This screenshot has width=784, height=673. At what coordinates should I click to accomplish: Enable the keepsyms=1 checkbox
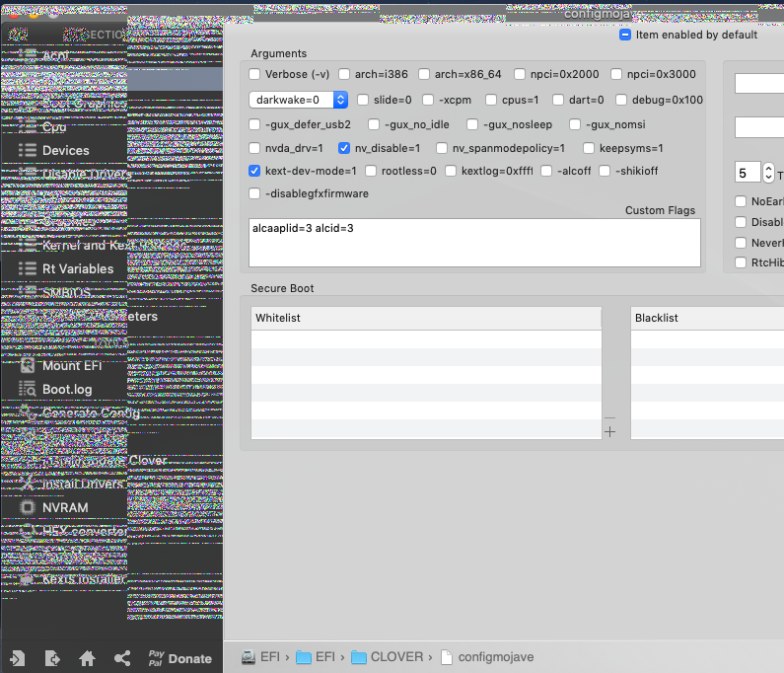pyautogui.click(x=589, y=148)
